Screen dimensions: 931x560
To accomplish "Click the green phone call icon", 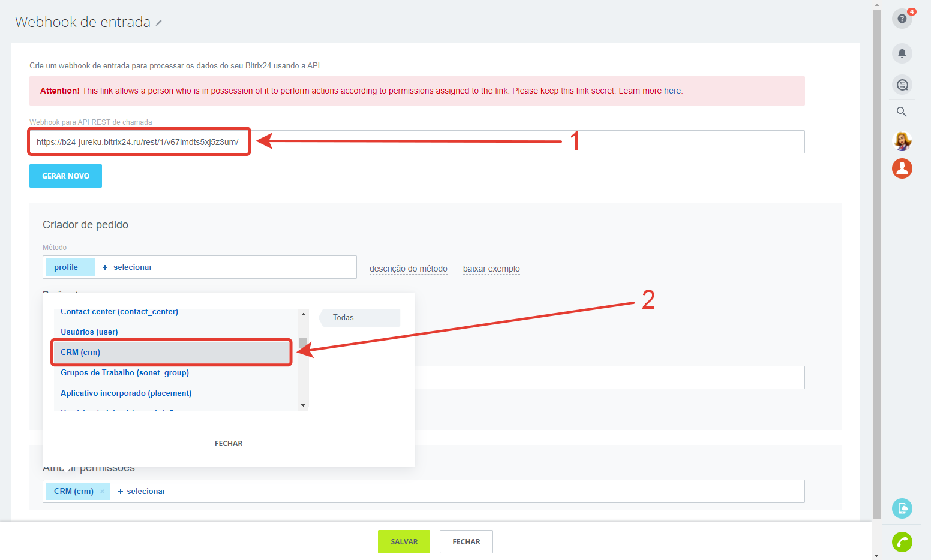I will [902, 542].
